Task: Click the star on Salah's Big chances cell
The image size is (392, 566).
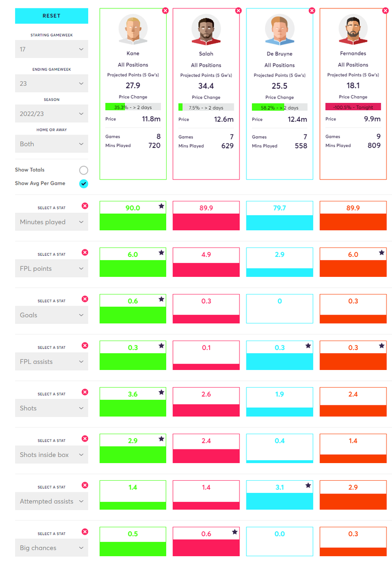Action: click(234, 533)
